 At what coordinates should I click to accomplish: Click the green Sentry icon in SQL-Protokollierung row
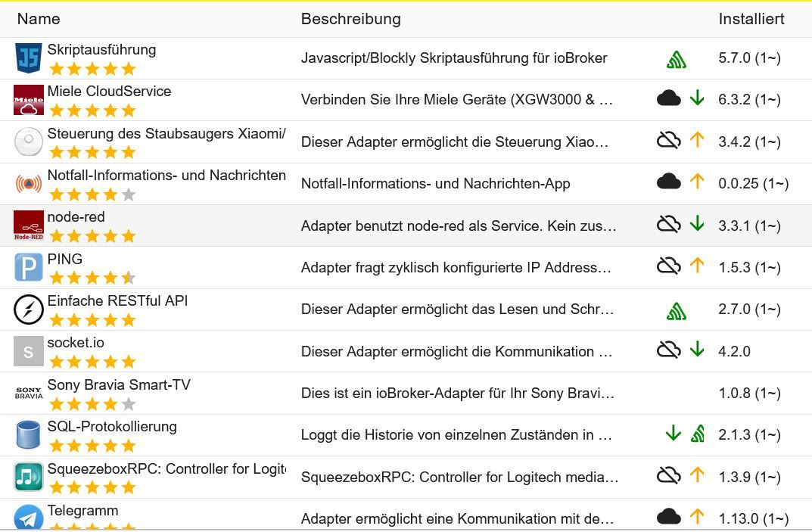click(x=698, y=433)
